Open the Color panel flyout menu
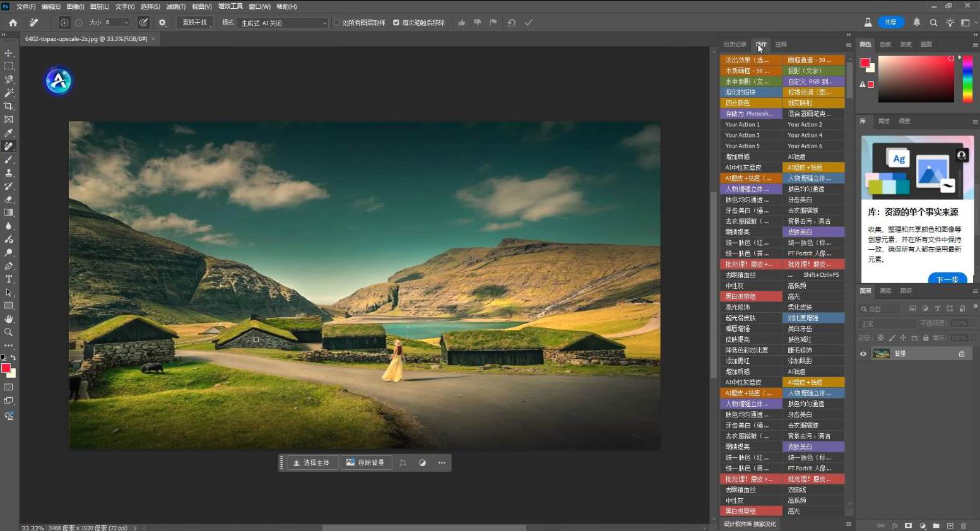The width and height of the screenshot is (980, 531). (975, 45)
